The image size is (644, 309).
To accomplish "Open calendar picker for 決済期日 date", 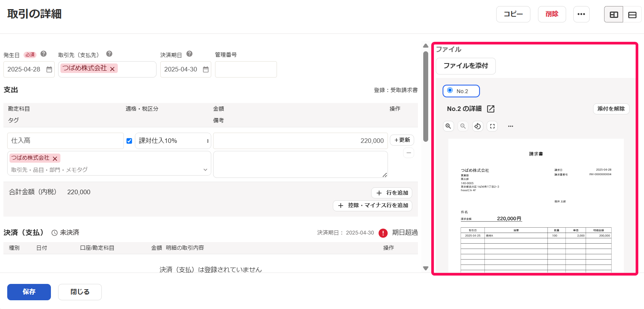I will coord(206,70).
